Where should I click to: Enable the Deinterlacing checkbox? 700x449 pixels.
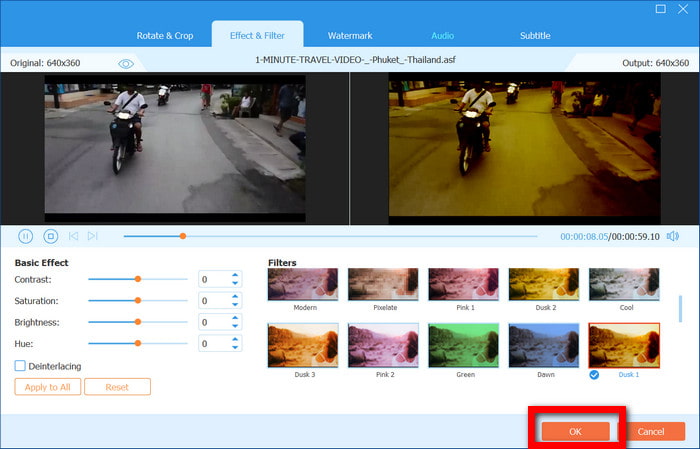click(x=21, y=366)
